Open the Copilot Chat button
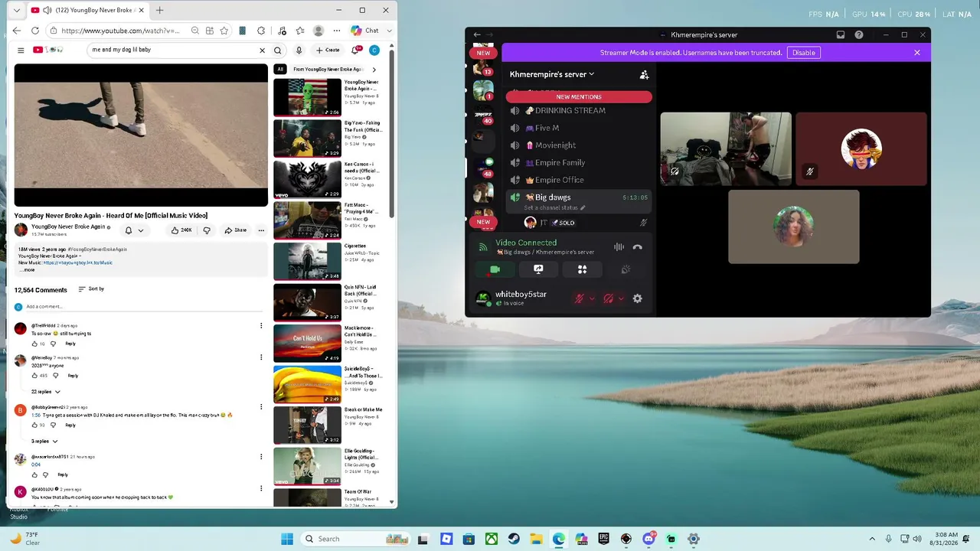The height and width of the screenshot is (551, 980). click(x=365, y=31)
